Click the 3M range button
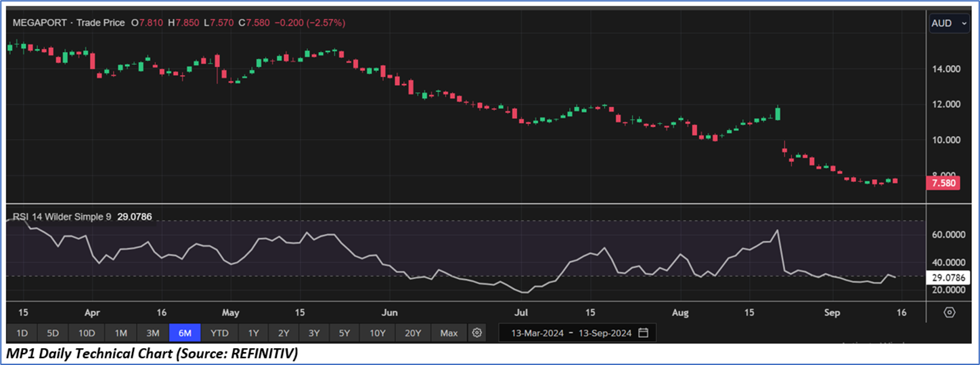This screenshot has height=365, width=980. click(x=153, y=333)
